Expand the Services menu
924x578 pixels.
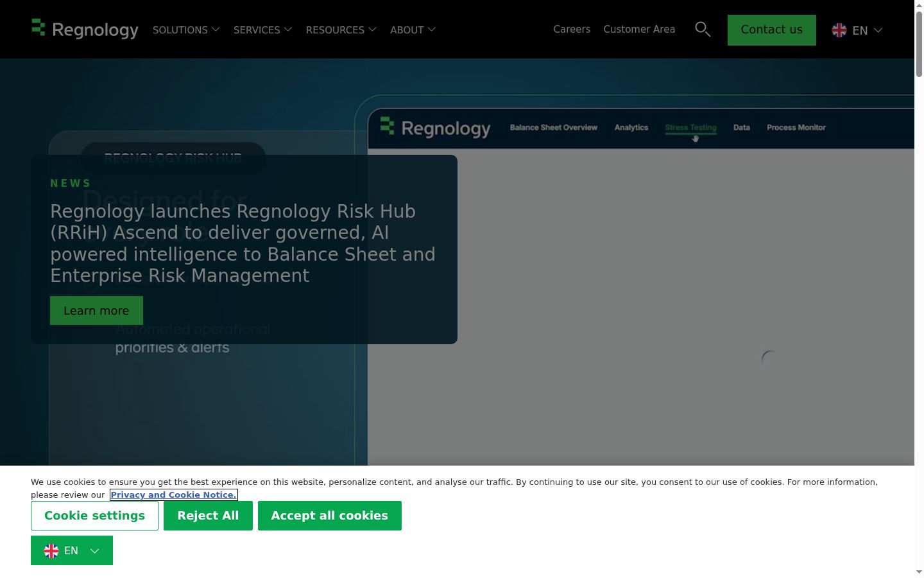pos(263,30)
